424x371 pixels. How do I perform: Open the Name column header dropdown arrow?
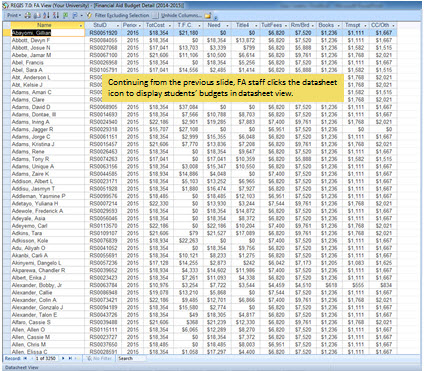pos(81,26)
